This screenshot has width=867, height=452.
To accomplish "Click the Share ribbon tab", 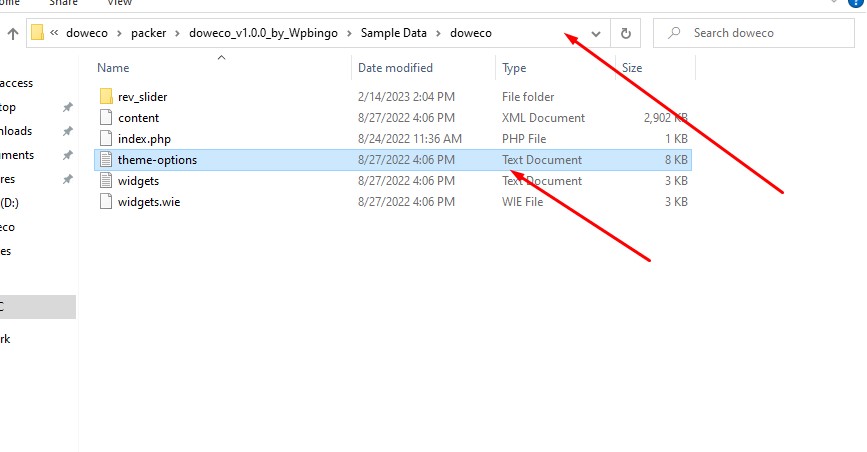I will coord(63,3).
